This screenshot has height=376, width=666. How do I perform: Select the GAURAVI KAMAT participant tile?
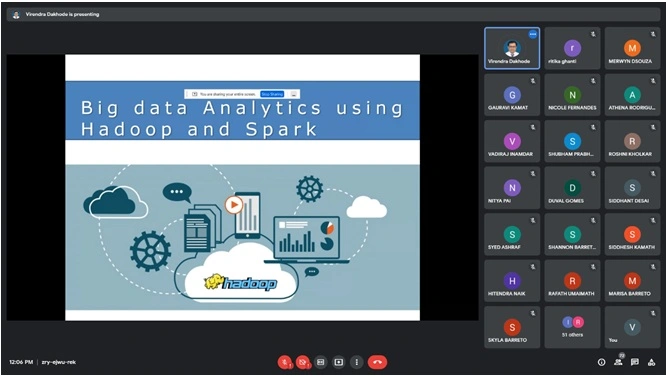click(x=512, y=95)
